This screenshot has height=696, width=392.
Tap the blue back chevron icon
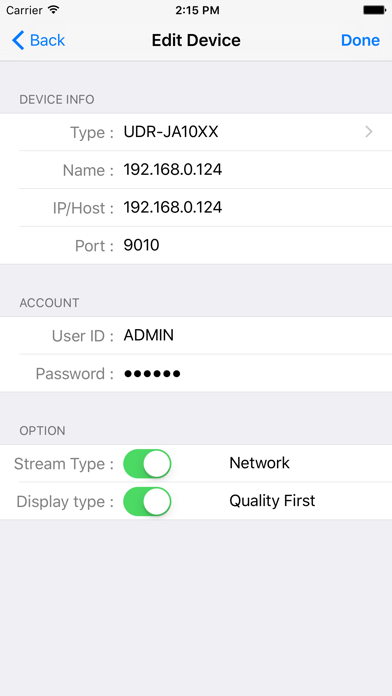point(18,40)
